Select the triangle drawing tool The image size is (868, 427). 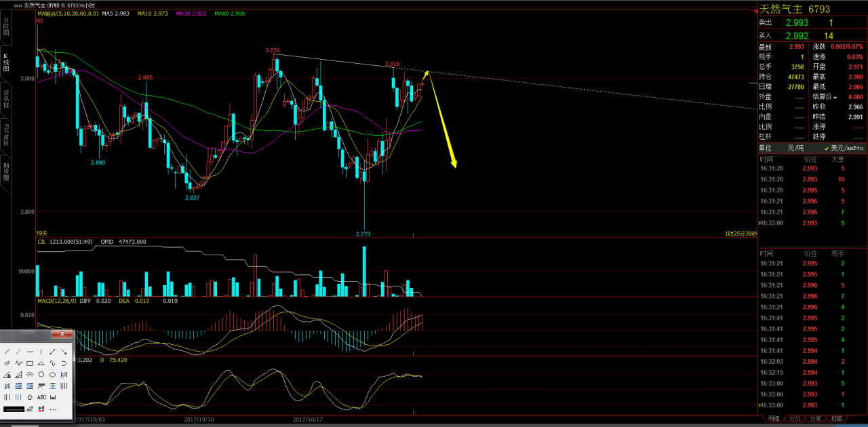[x=41, y=363]
